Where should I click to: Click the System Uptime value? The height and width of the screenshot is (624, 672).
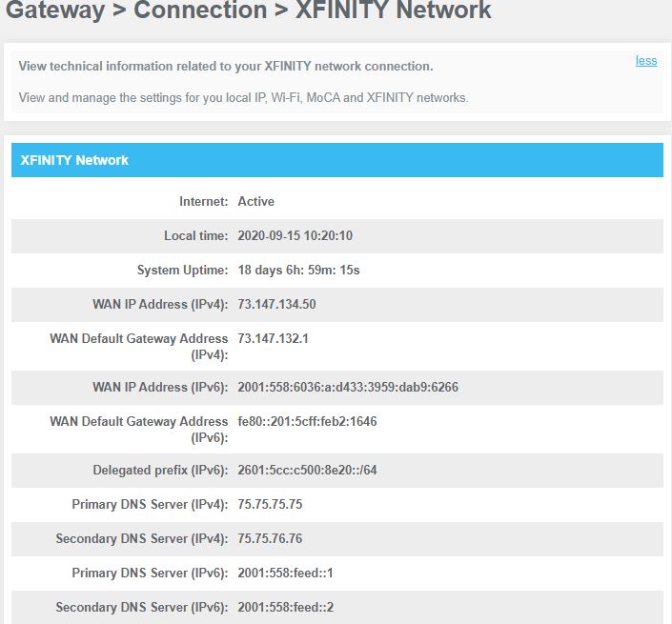(298, 271)
